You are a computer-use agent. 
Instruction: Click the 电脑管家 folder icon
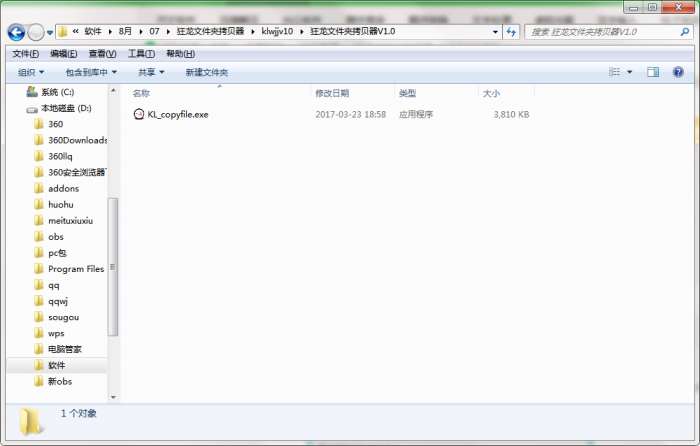coord(39,349)
